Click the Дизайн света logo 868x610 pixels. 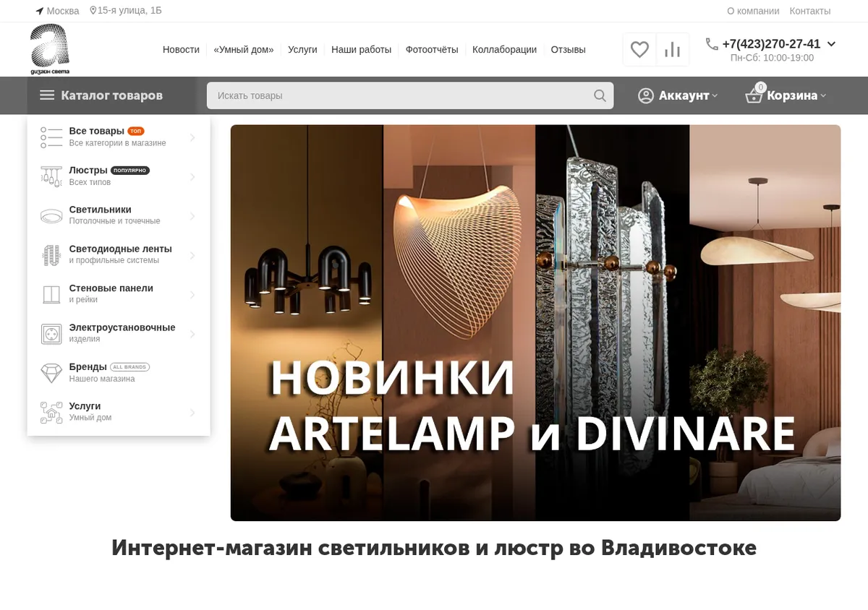50,49
